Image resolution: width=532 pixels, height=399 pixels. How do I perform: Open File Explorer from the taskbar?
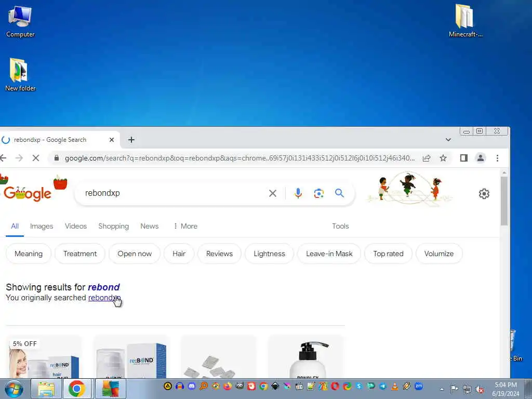click(46, 389)
